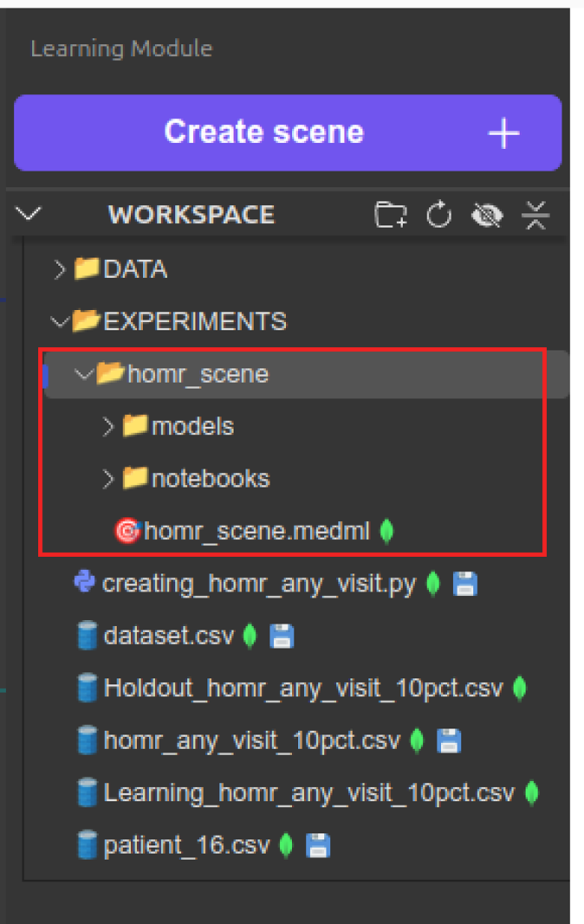Click the save icon beside homr_any_visit_10pct.csv
Screen dimensions: 584x924
(448, 741)
